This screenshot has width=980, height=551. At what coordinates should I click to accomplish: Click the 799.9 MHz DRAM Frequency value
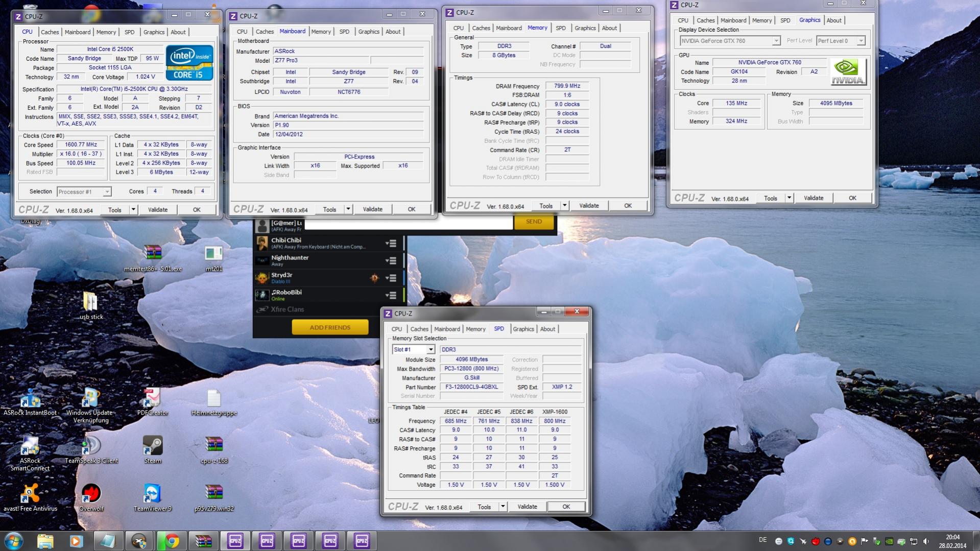point(567,86)
